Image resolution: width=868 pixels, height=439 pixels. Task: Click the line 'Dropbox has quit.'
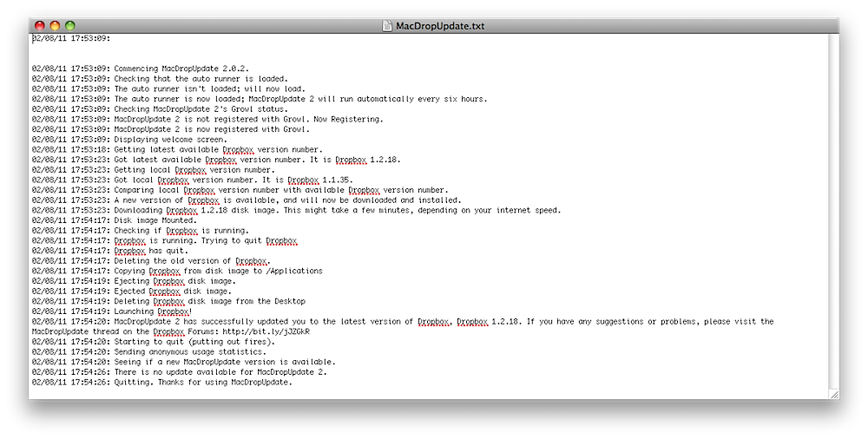110,251
